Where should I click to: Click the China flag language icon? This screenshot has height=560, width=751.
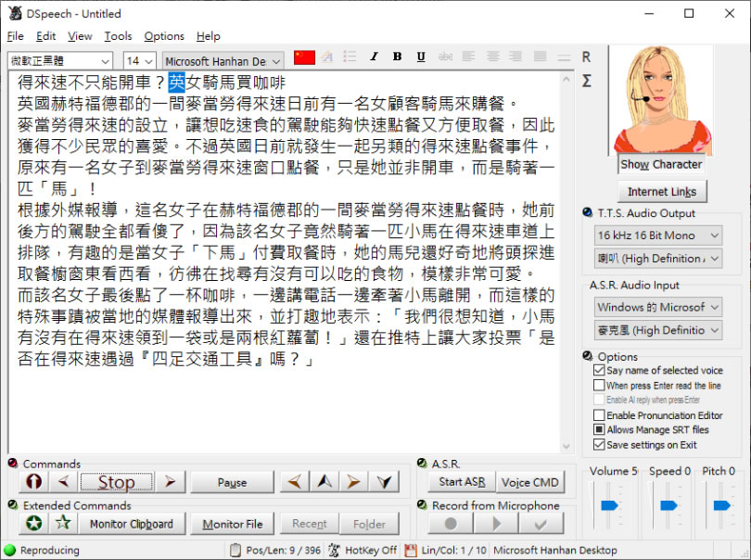(304, 57)
